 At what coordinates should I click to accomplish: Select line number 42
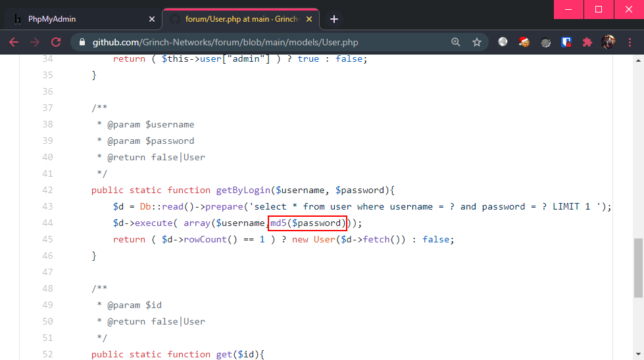tap(47, 190)
